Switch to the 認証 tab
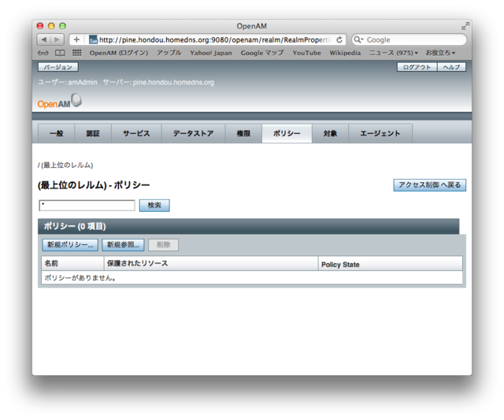The width and height of the screenshot is (504, 420). pyautogui.click(x=93, y=134)
